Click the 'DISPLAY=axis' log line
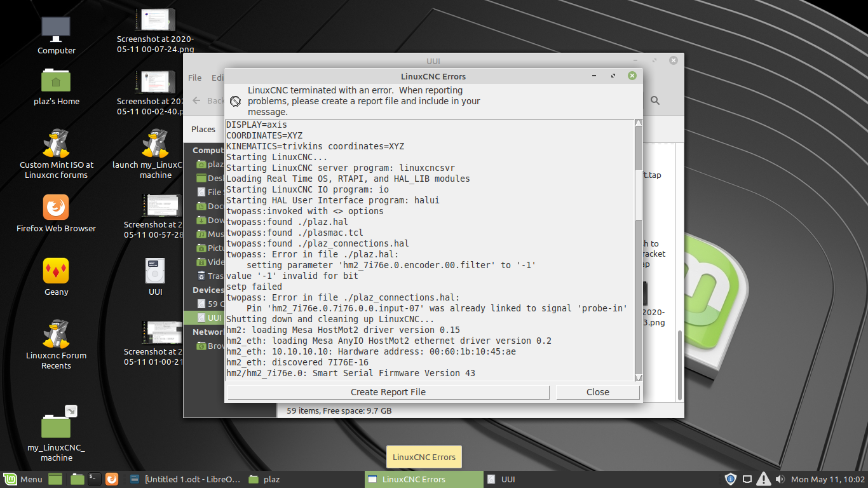 coord(257,125)
